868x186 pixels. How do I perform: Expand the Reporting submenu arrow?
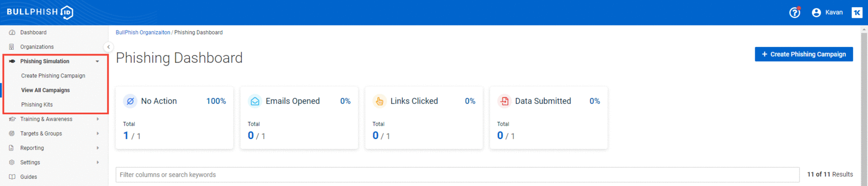pos(98,148)
